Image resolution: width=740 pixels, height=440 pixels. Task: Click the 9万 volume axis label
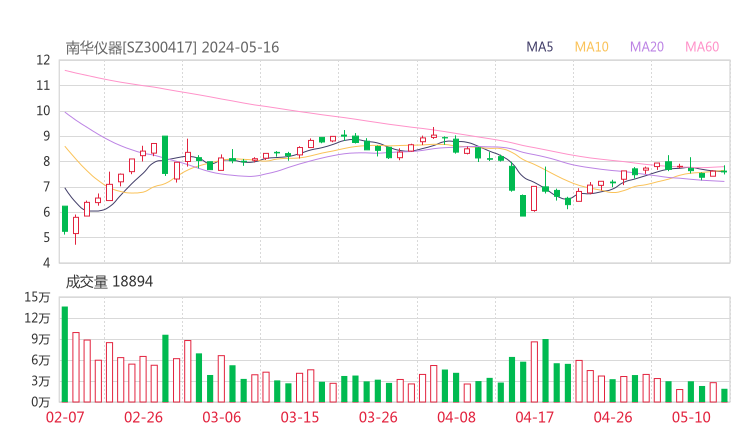(41, 339)
